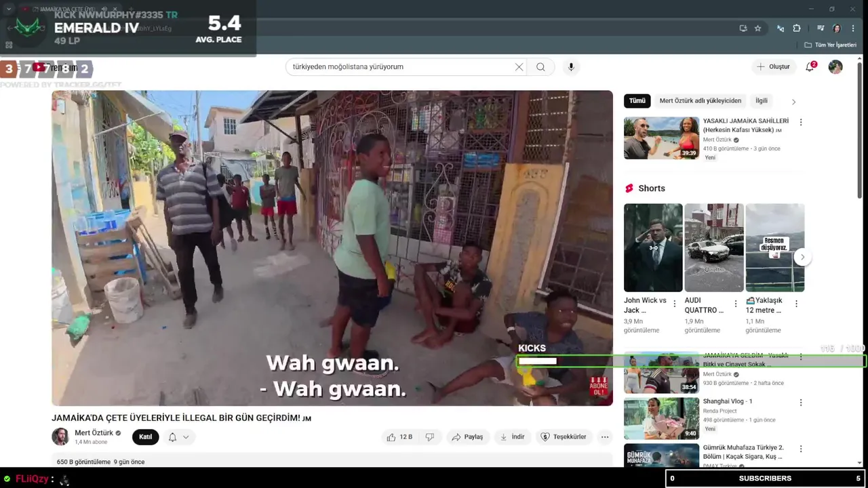Open options for AUDI QUATTRO short
Screen dimensions: 868x488
(736, 304)
